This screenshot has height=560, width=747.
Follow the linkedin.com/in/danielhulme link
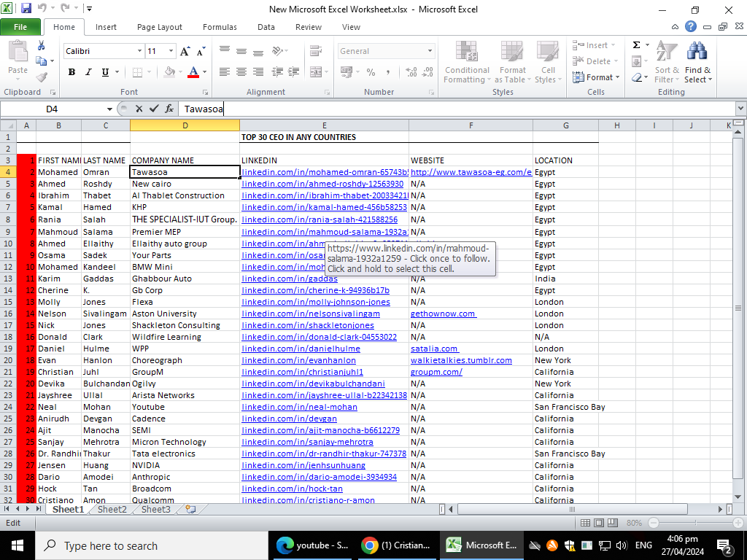[x=301, y=349]
